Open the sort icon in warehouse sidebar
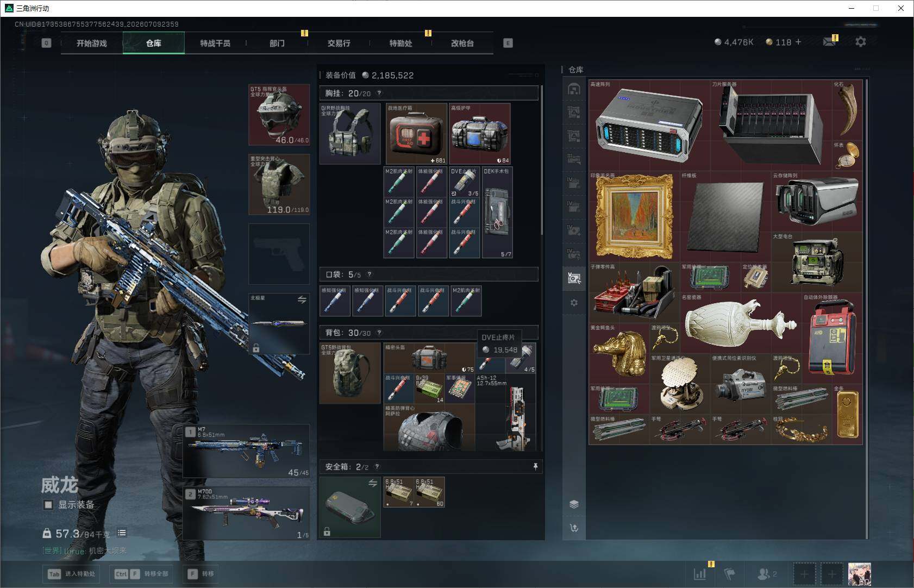Viewport: 914px width, 588px height. pos(574,528)
